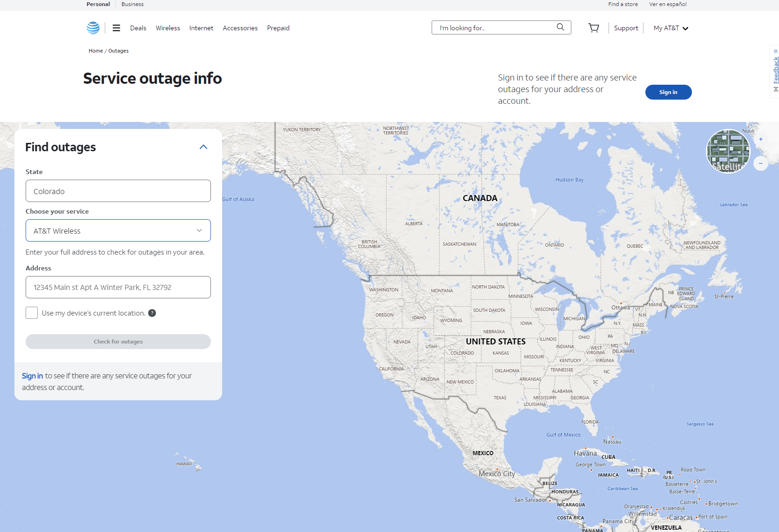This screenshot has width=779, height=532.
Task: Check Use my device's current location
Action: [x=32, y=313]
